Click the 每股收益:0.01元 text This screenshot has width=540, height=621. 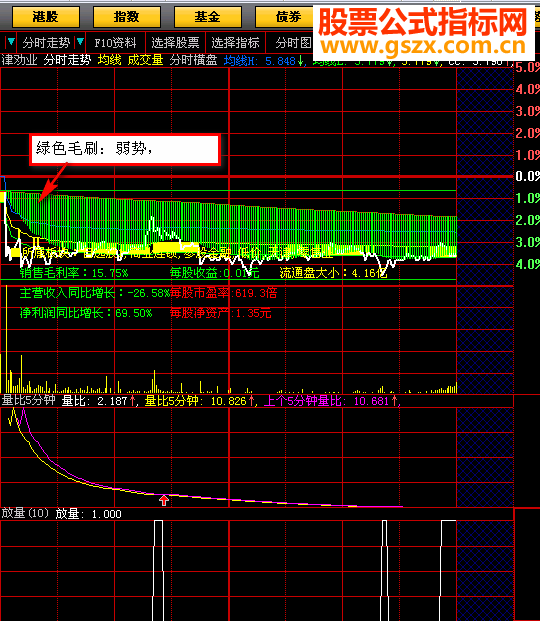[x=214, y=273]
